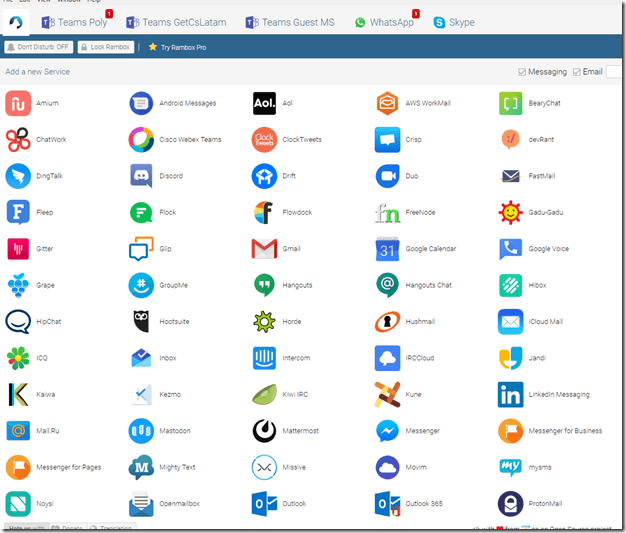Select the Hootsuite owl icon
The height and width of the screenshot is (533, 626).
coord(141,322)
